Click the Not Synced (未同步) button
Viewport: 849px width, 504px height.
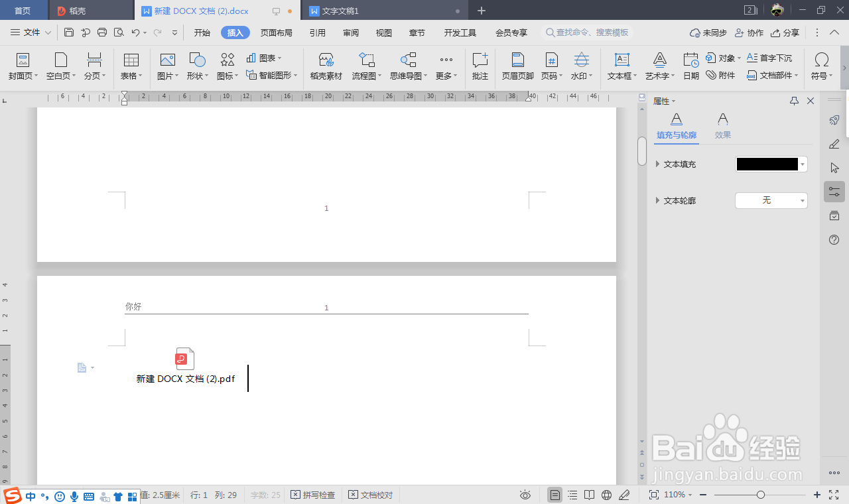(708, 32)
